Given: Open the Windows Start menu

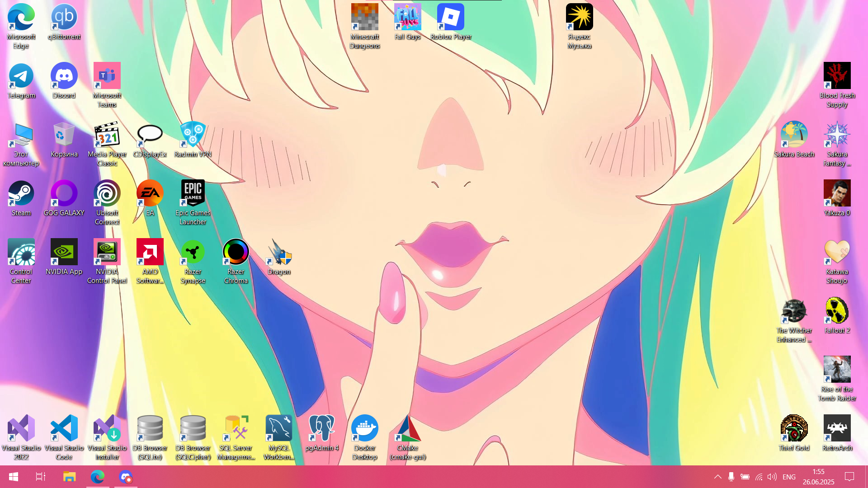Looking at the screenshot, I should 14,477.
